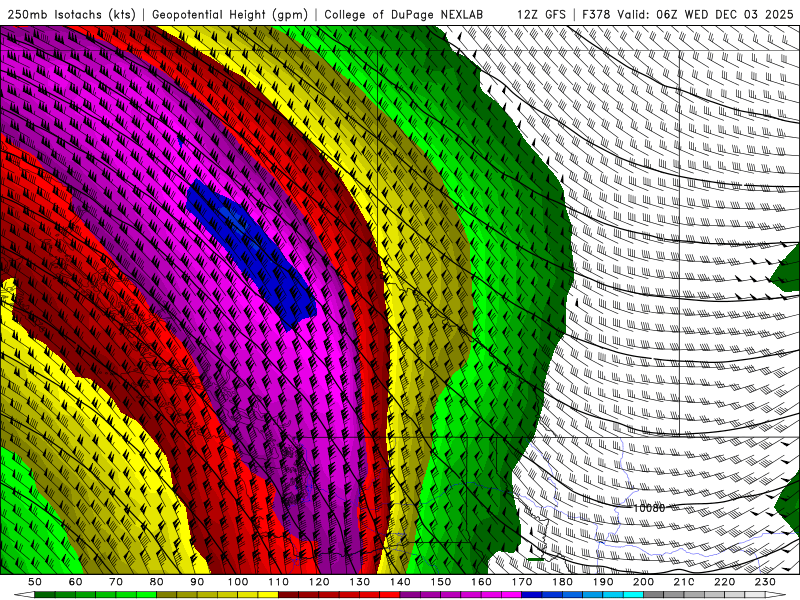Image resolution: width=800 pixels, height=600 pixels.
Task: Click the 180 value on the color bar
Action: pyautogui.click(x=562, y=582)
